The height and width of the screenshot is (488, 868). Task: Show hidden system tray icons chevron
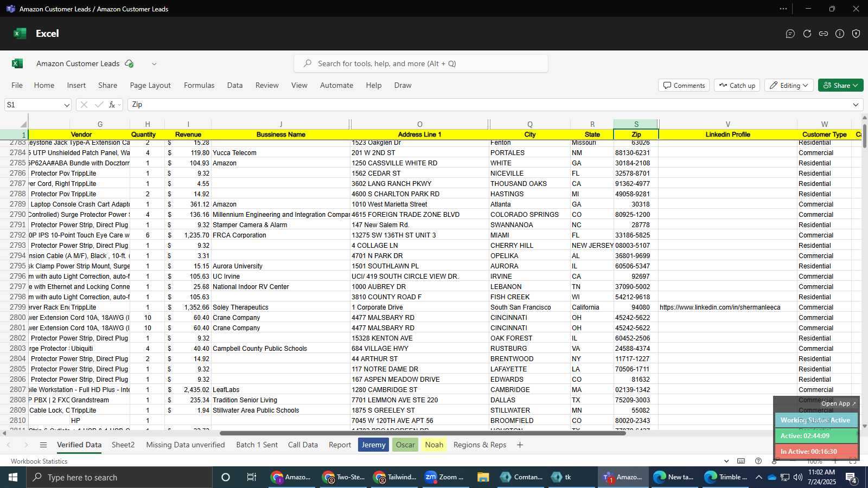[x=758, y=477]
